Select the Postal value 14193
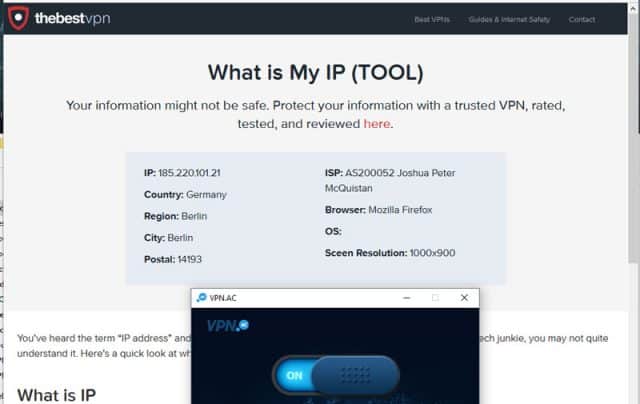The height and width of the screenshot is (404, 640). pos(189,260)
